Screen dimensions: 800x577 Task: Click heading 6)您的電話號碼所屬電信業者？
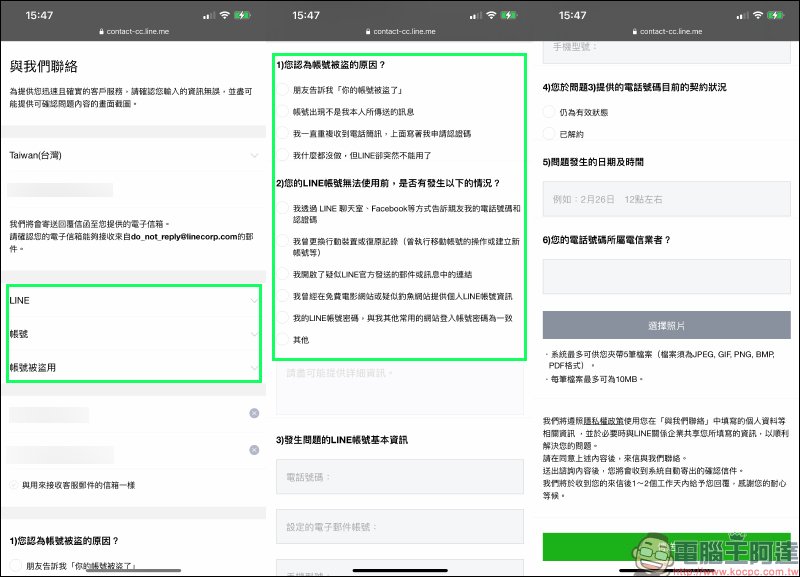click(x=606, y=240)
